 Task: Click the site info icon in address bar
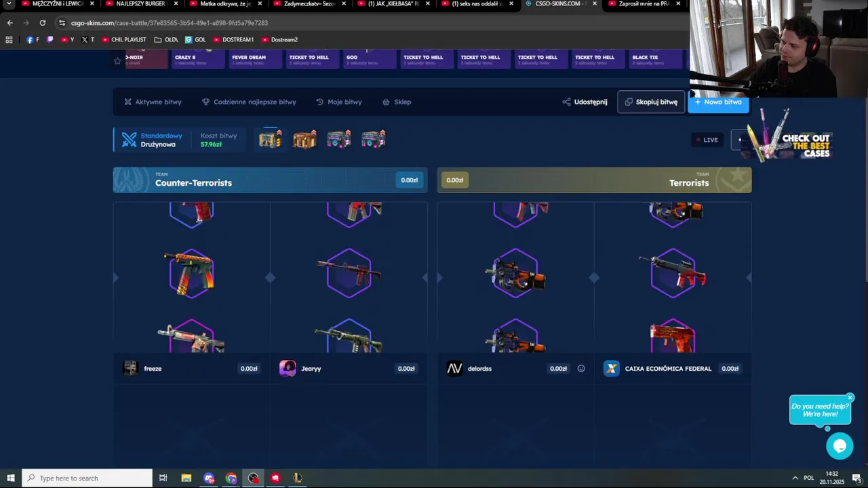62,22
